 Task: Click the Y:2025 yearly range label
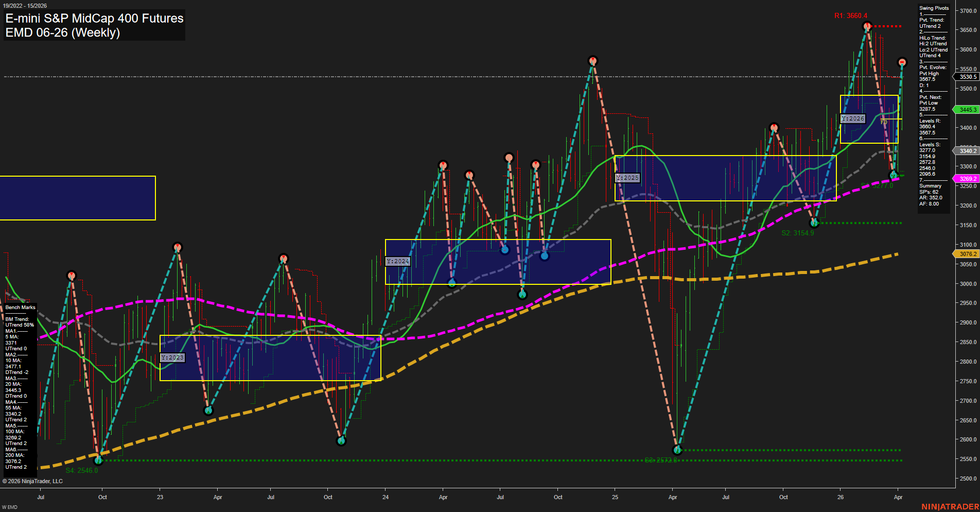[x=627, y=178]
